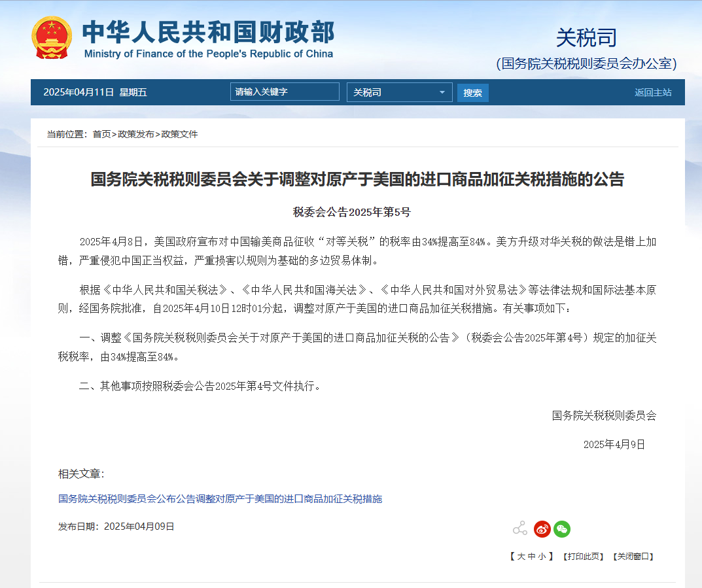Image resolution: width=702 pixels, height=588 pixels.
Task: Click (国务院关税税则委员会办公室) subtitle
Action: click(x=586, y=63)
